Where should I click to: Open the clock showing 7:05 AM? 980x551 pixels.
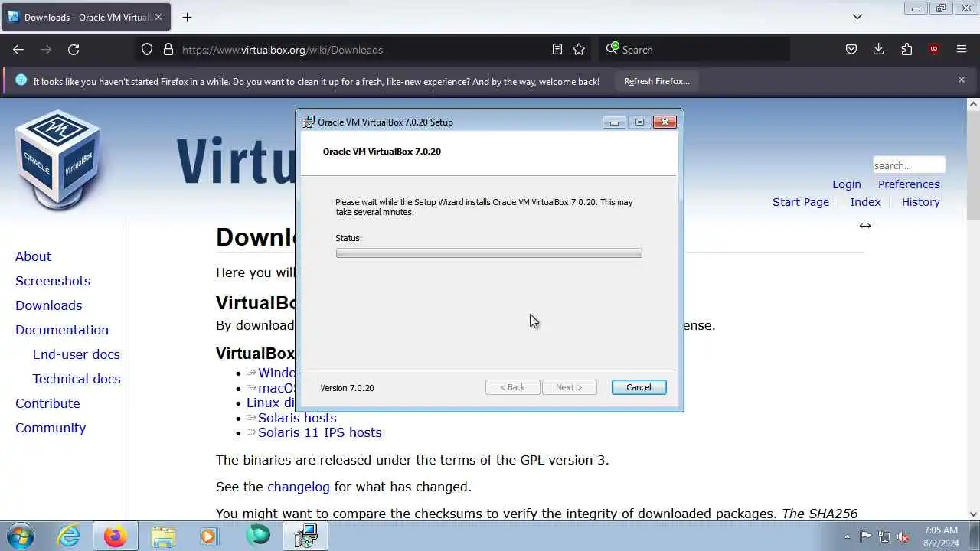tap(941, 536)
